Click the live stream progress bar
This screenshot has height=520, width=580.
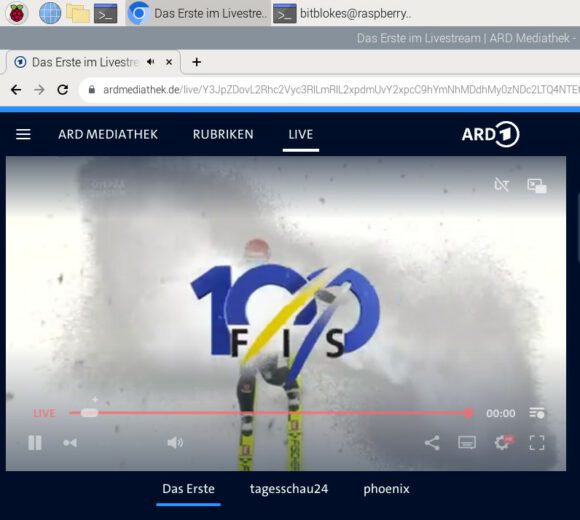270,413
